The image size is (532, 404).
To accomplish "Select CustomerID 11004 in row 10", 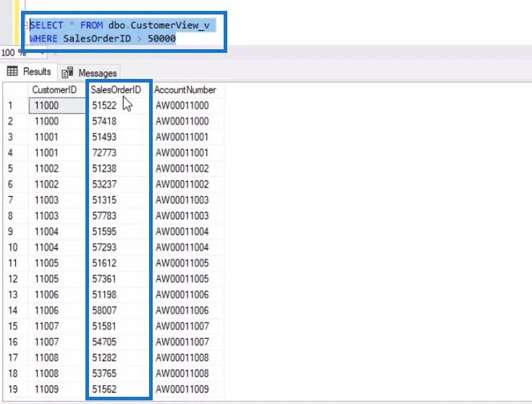I will [x=57, y=247].
